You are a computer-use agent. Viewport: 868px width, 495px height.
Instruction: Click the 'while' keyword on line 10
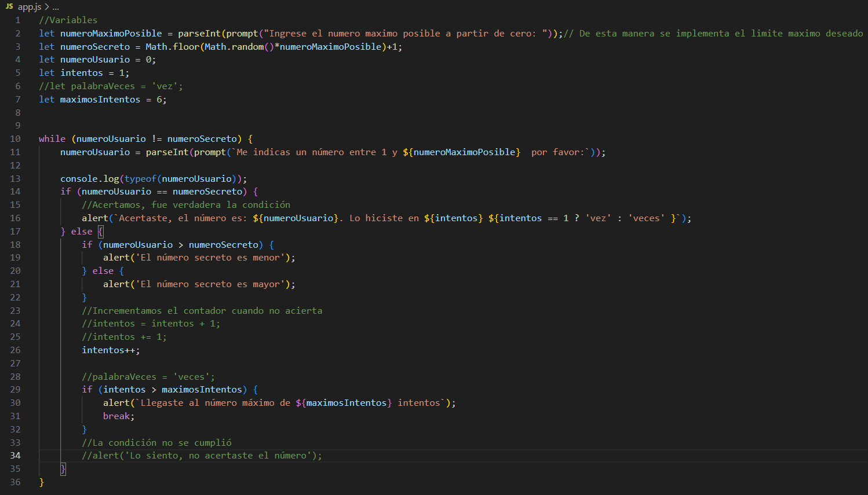tap(52, 139)
